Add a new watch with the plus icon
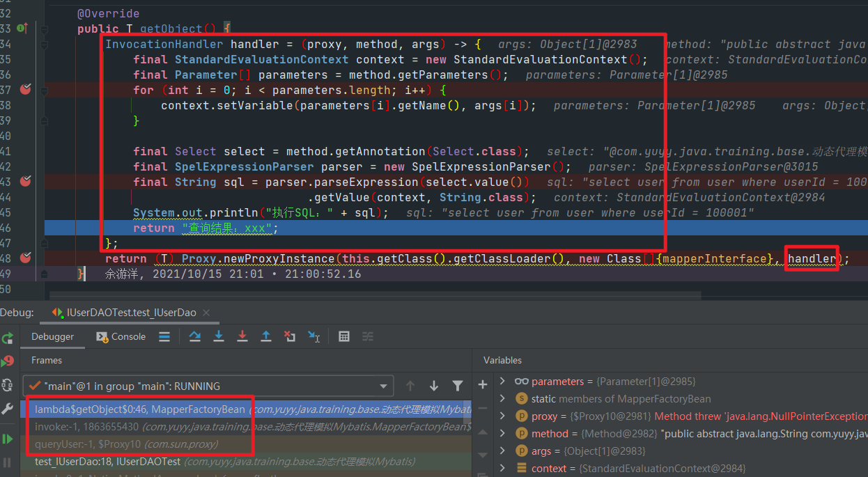Image resolution: width=868 pixels, height=477 pixels. 483,384
